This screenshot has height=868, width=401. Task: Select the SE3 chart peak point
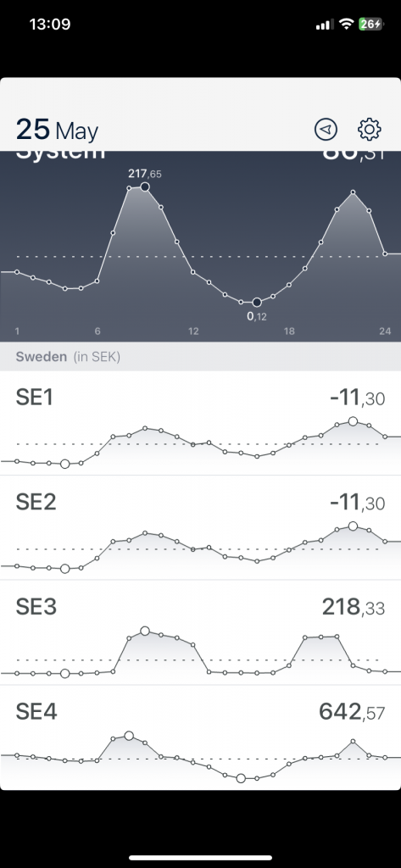145,631
